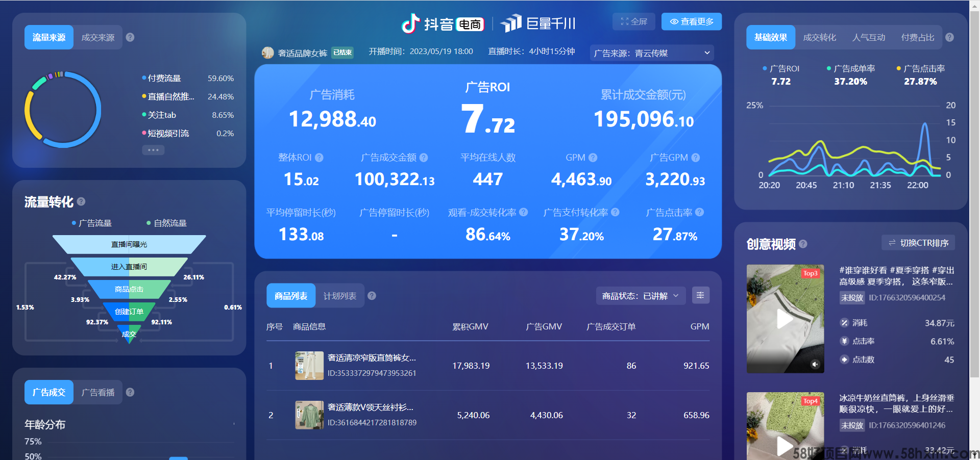Toggle 广告点击率 series in line chart

tap(921, 68)
